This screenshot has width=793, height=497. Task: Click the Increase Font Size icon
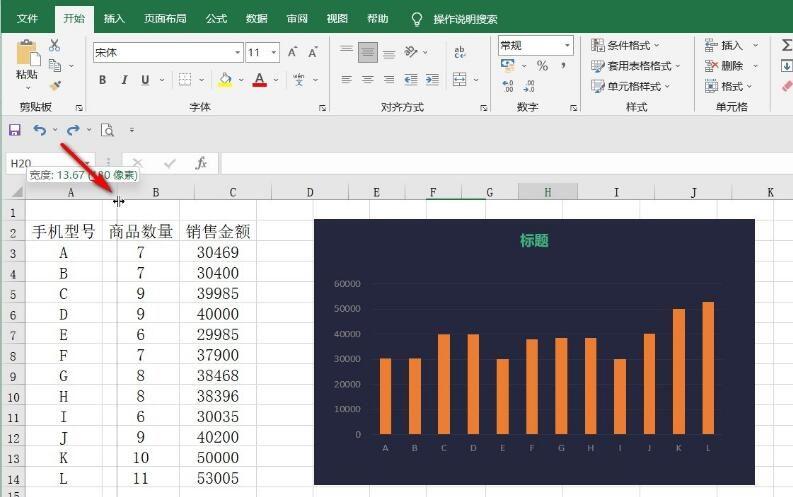[292, 52]
